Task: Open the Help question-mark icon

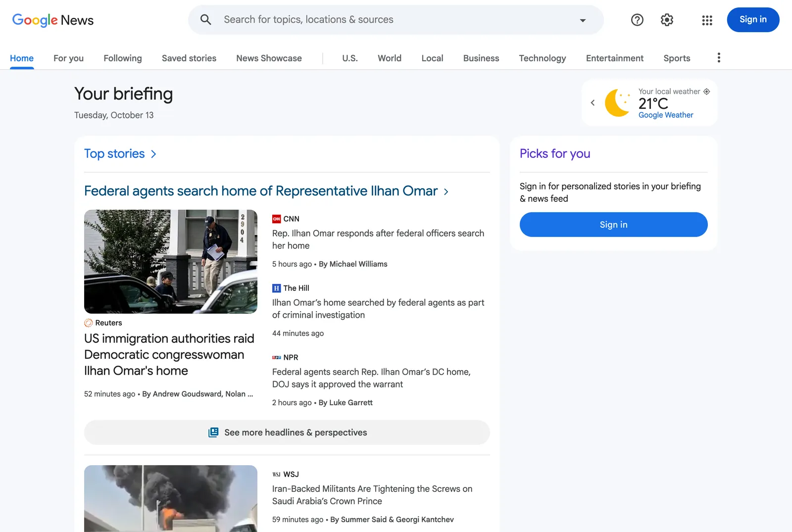Action: [637, 20]
